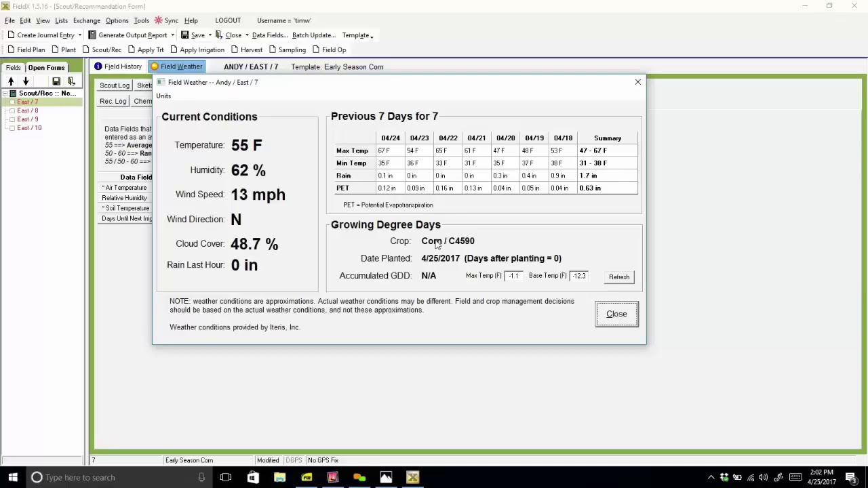Open the File menu
The width and height of the screenshot is (868, 488).
coord(9,20)
